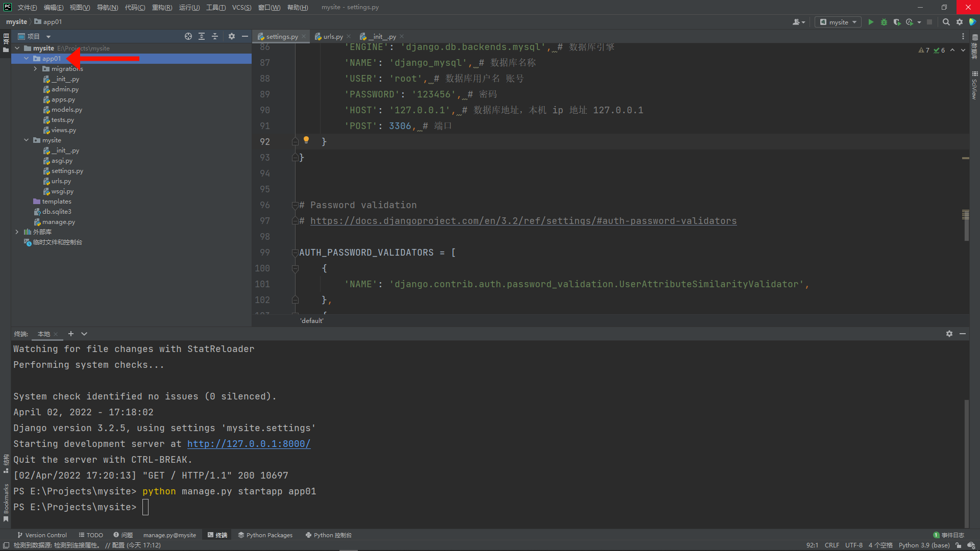Go to previous highlighted error arrow
Viewport: 980px width, 551px height.
[952, 50]
